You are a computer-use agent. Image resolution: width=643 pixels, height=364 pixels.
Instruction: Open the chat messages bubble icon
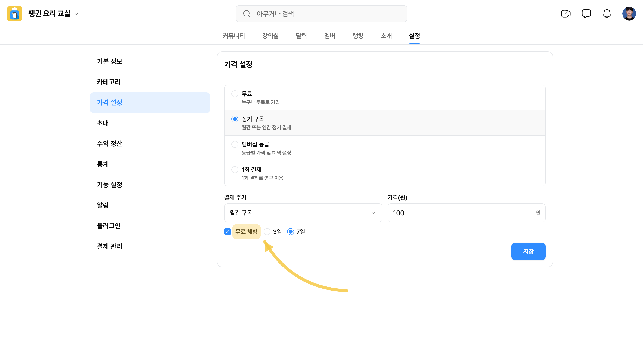click(586, 14)
